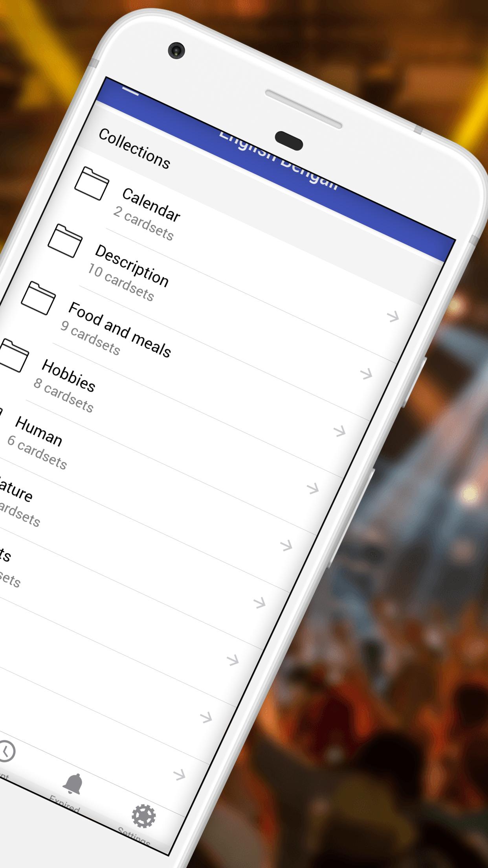Open the hamburger menu in the blue header

pos(130,91)
